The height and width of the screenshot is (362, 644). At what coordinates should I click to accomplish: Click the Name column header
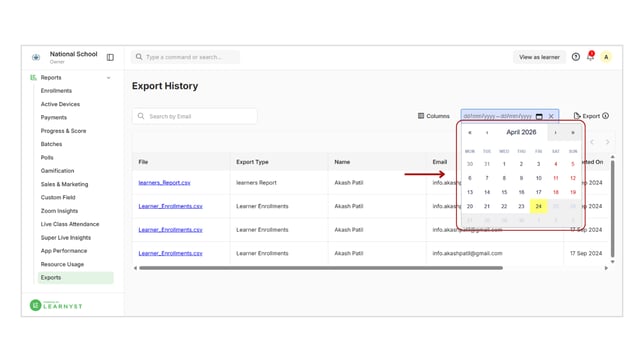click(342, 162)
